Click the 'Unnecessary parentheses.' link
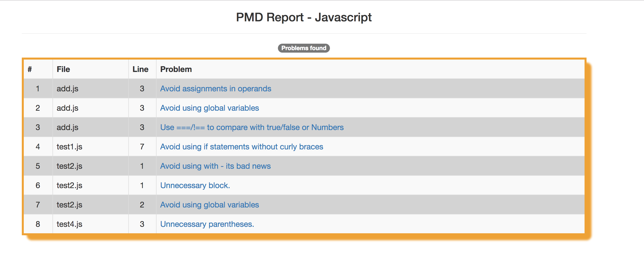 [x=207, y=224]
